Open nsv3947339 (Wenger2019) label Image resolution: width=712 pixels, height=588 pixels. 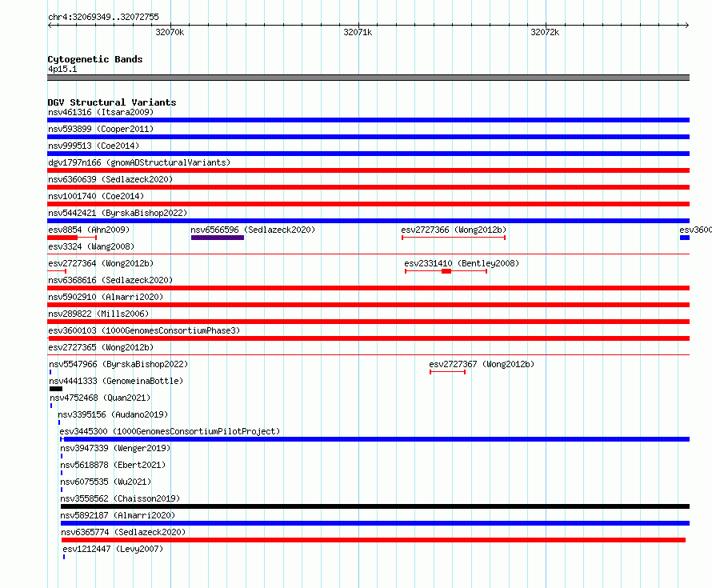(x=115, y=448)
